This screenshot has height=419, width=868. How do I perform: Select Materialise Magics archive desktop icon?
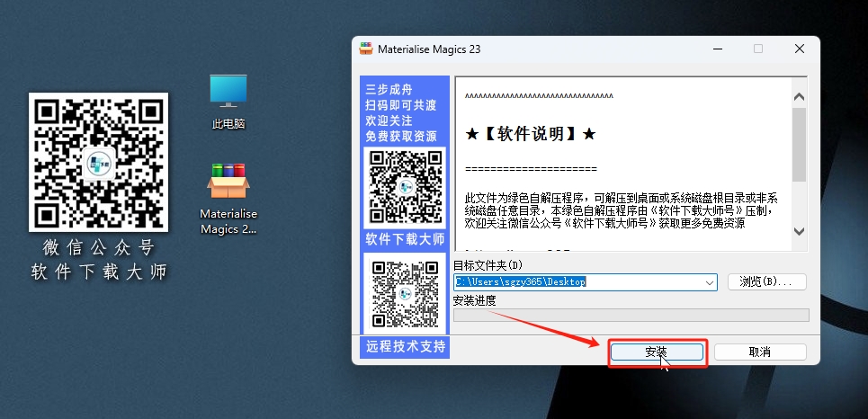click(x=228, y=199)
